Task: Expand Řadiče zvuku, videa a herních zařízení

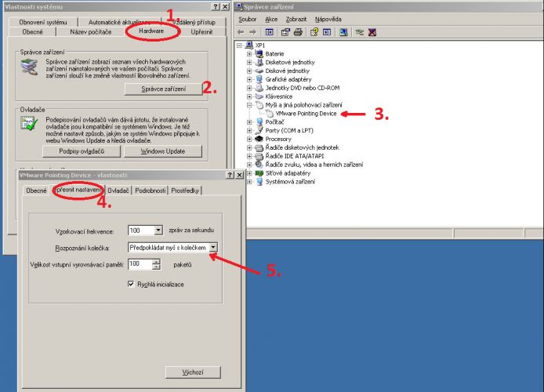Action: [249, 165]
